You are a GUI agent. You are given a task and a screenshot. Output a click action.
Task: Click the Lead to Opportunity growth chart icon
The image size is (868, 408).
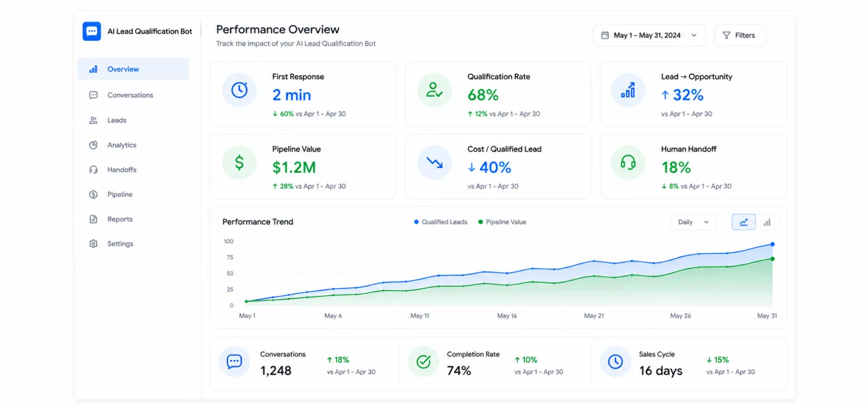pyautogui.click(x=628, y=90)
